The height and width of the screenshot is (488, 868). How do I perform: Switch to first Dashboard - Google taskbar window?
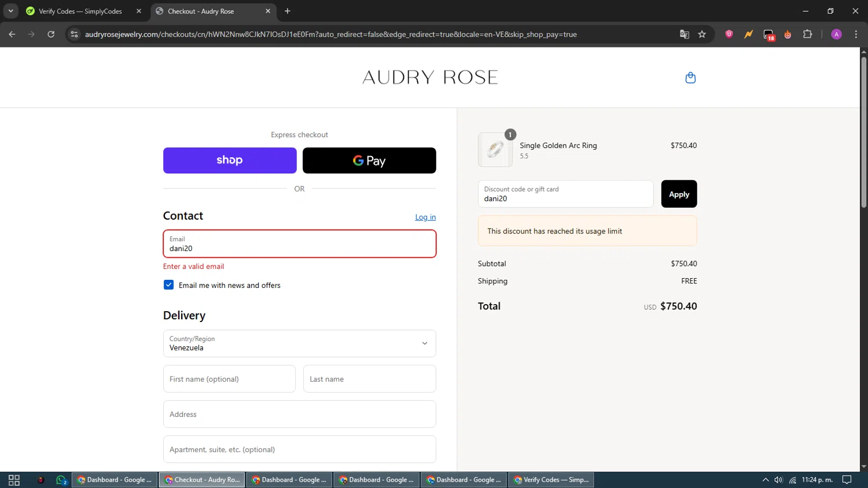coord(115,480)
